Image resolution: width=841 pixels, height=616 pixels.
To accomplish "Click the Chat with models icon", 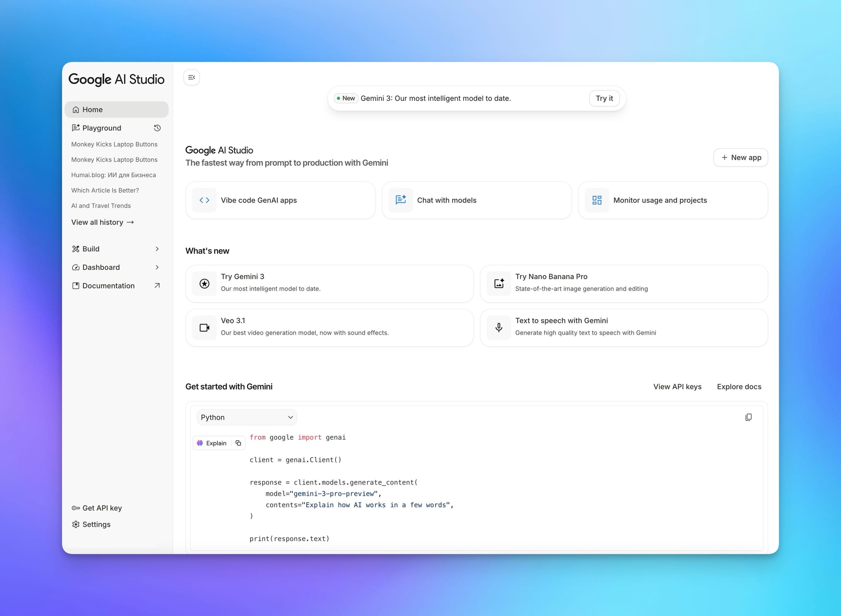I will point(400,200).
